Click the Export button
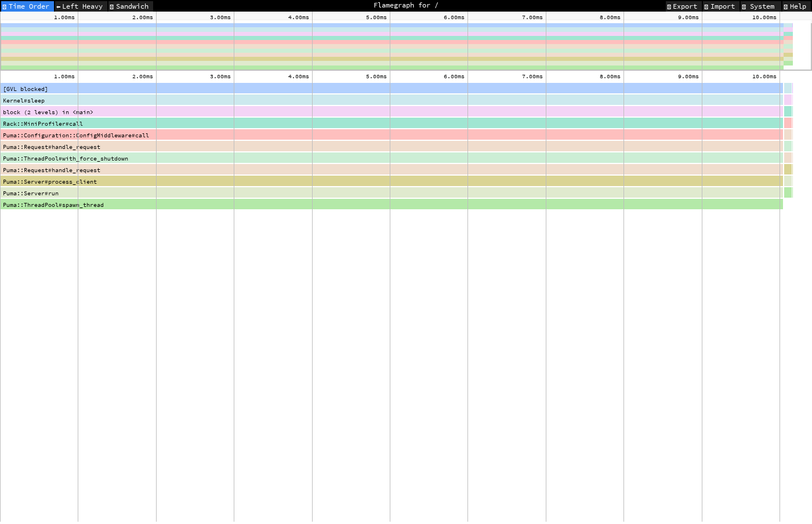 pyautogui.click(x=681, y=6)
